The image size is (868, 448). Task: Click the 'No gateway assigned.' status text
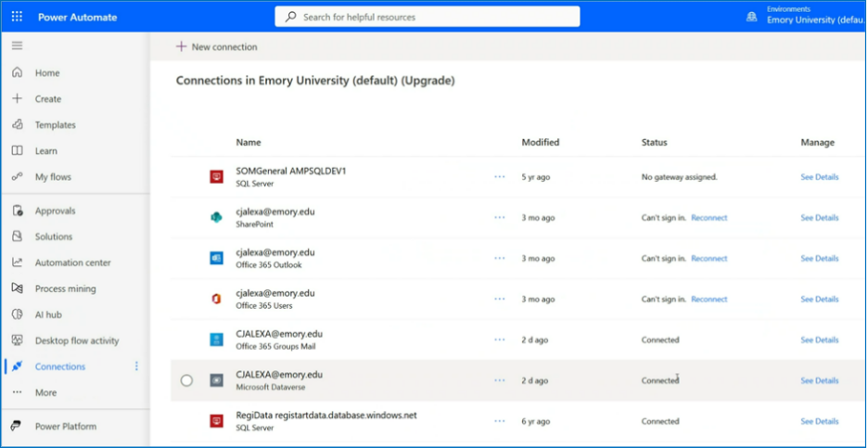click(x=679, y=177)
